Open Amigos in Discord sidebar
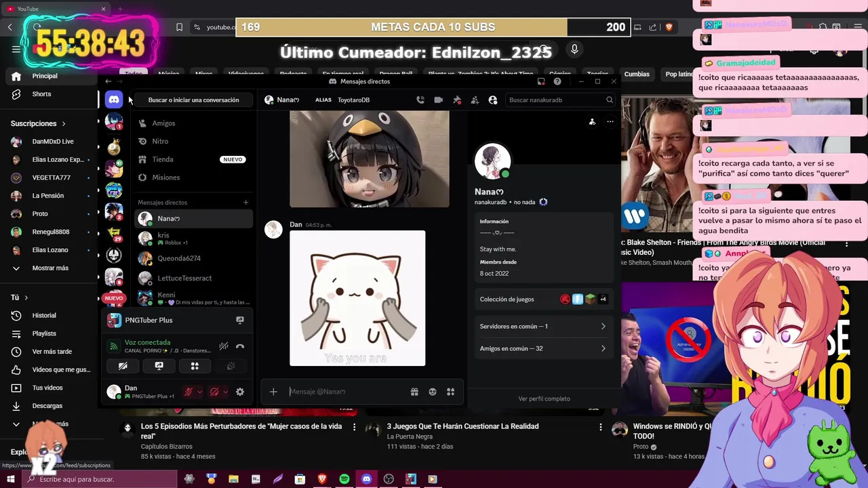 click(193, 123)
